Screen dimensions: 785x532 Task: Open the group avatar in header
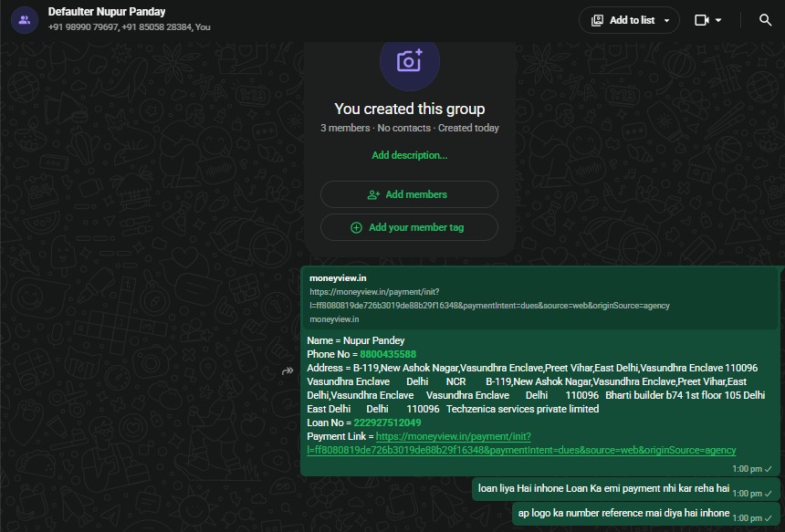click(24, 20)
